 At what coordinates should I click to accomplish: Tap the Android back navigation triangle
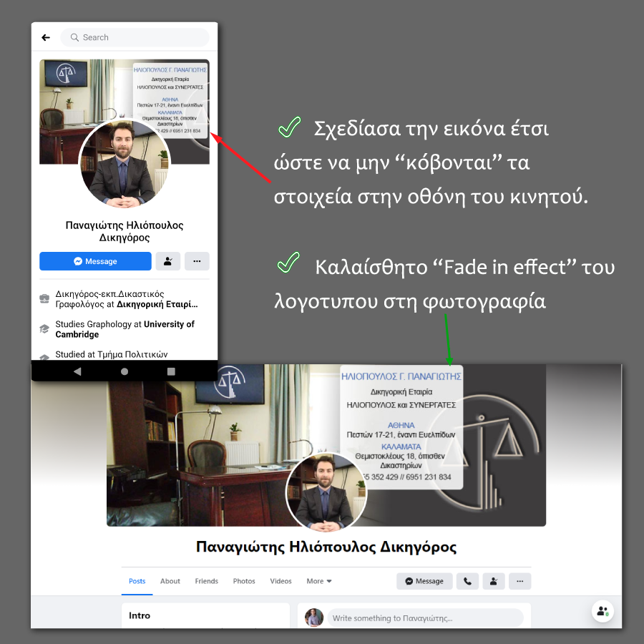click(77, 371)
